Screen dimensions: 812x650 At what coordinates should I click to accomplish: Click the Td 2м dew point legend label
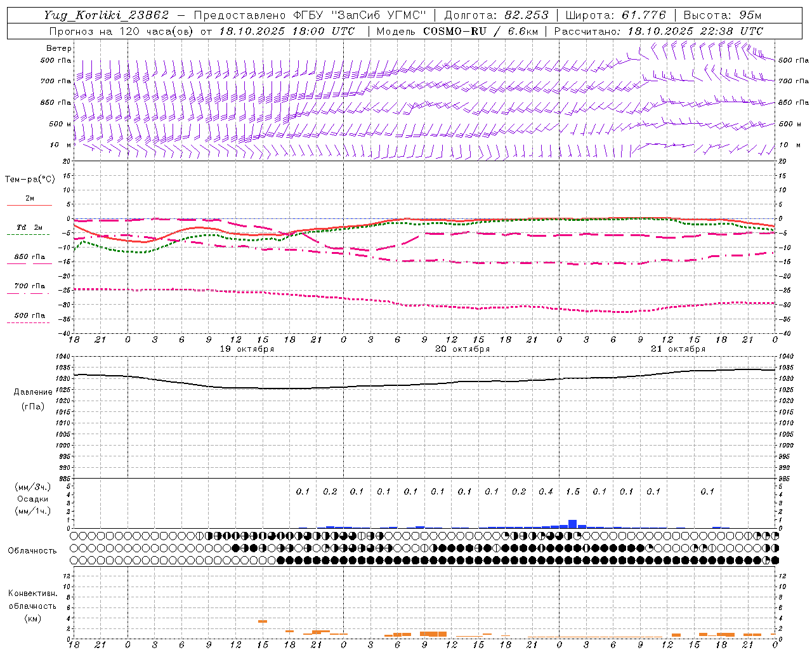30,227
